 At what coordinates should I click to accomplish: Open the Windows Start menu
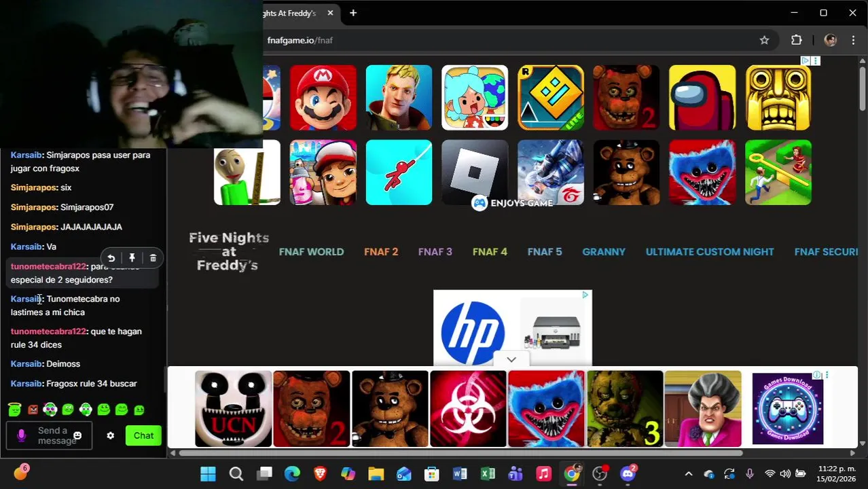(x=208, y=473)
